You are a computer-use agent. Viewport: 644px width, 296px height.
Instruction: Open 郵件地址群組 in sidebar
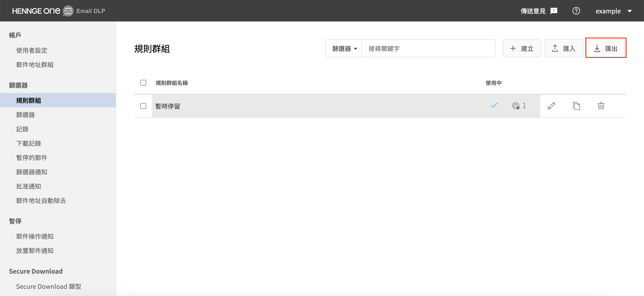[35, 65]
